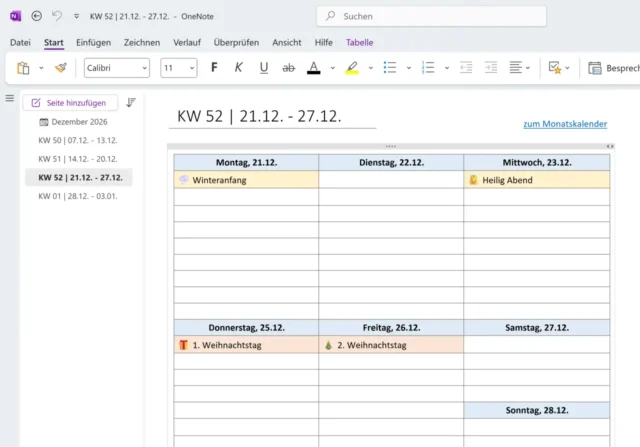The width and height of the screenshot is (640, 447).
Task: Apply strikethrough to text
Action: pos(289,68)
